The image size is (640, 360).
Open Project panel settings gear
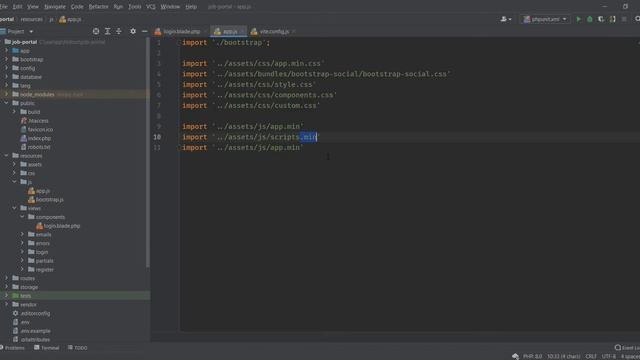[x=133, y=31]
